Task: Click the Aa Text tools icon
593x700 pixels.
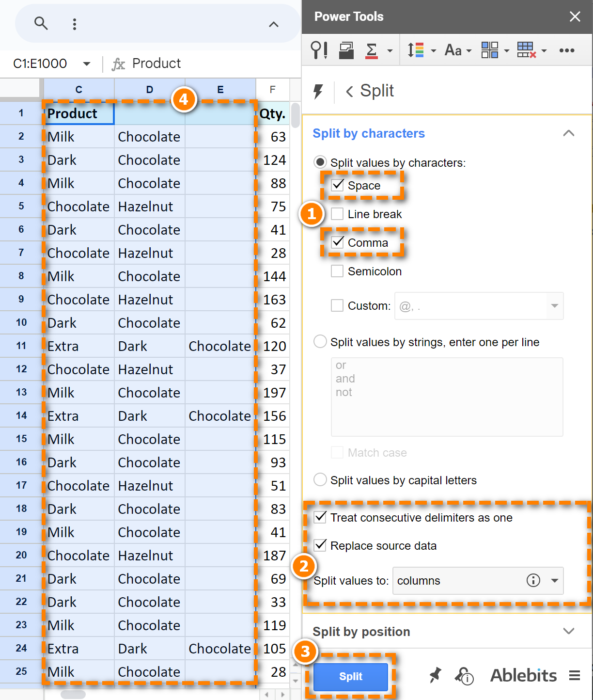Action: (x=453, y=50)
